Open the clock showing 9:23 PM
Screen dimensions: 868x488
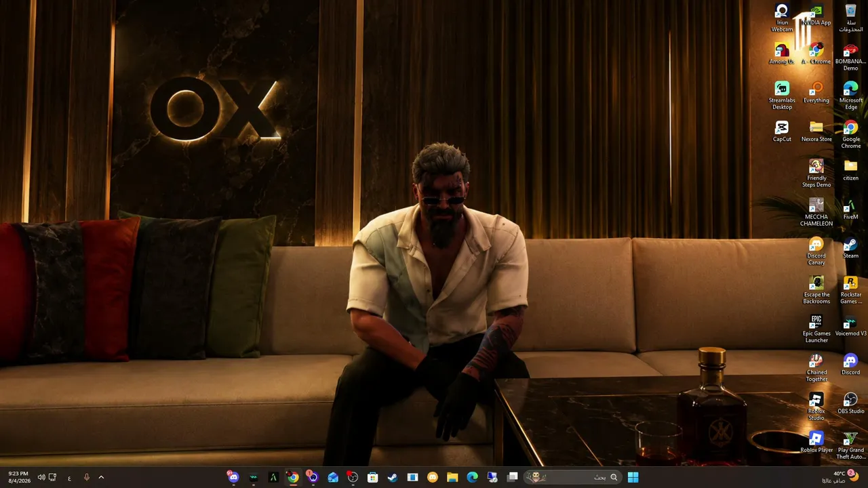pos(18,477)
